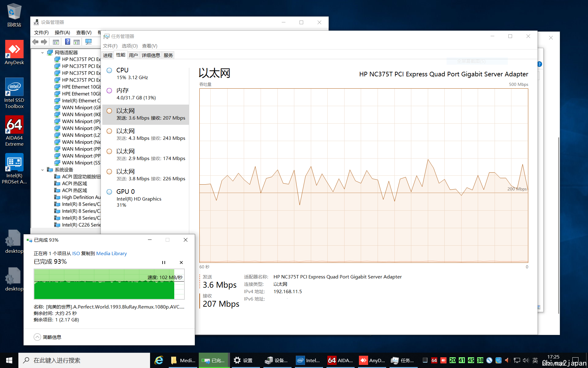Viewport: 588px width, 368px height.
Task: Open 操作(A) menu in Device Manager
Action: 62,33
